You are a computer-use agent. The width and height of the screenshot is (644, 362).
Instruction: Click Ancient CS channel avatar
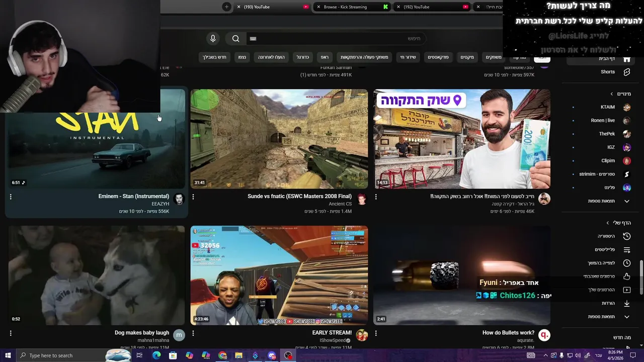click(x=362, y=199)
